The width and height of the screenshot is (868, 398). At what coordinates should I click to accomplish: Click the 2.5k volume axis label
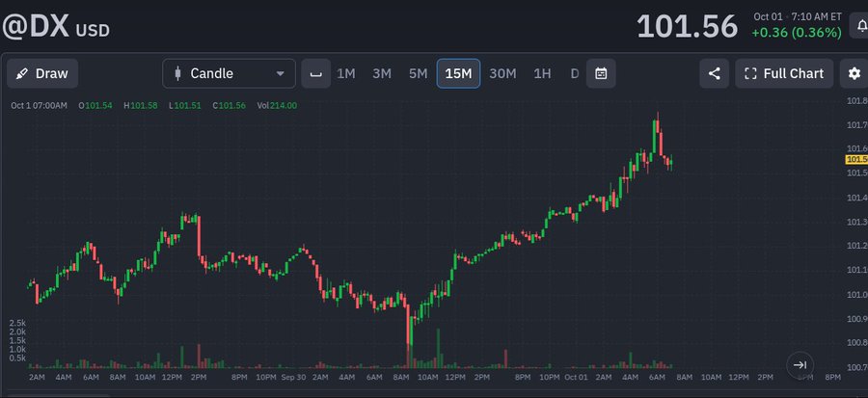(17, 322)
